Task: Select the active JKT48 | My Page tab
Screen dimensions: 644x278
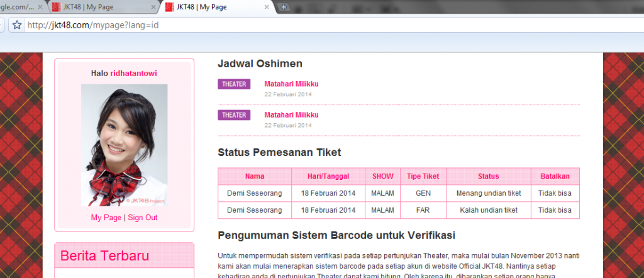Action: pyautogui.click(x=217, y=7)
